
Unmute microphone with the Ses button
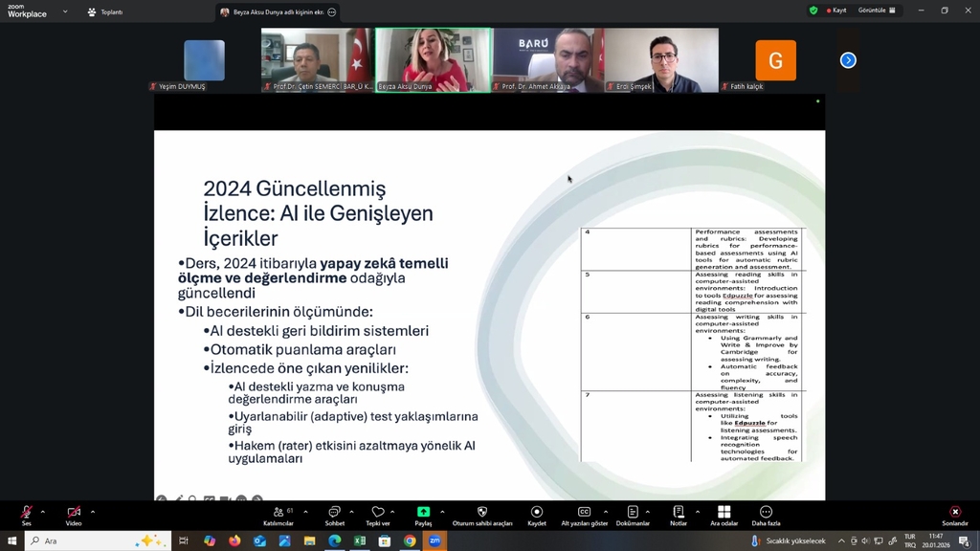26,513
